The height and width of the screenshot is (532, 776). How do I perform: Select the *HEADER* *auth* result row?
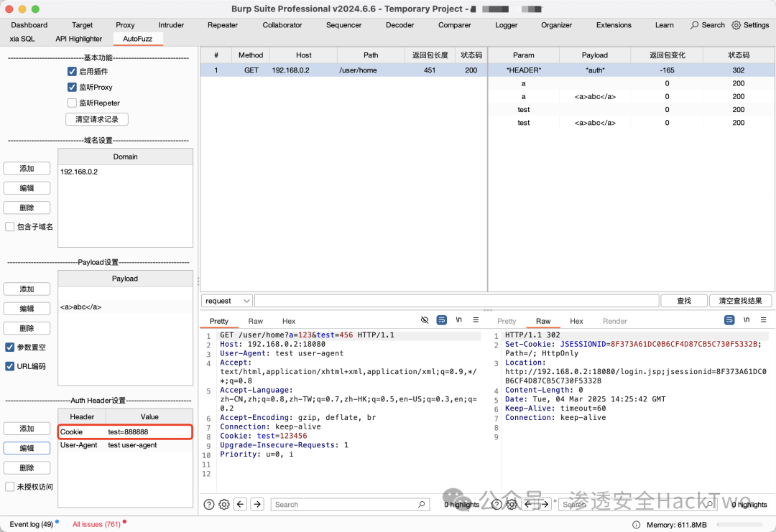click(x=632, y=70)
